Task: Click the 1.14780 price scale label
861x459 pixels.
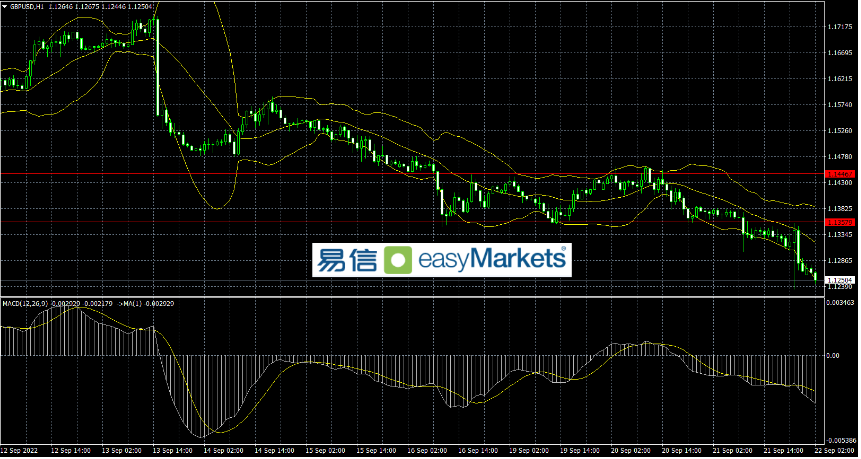Action: click(841, 156)
